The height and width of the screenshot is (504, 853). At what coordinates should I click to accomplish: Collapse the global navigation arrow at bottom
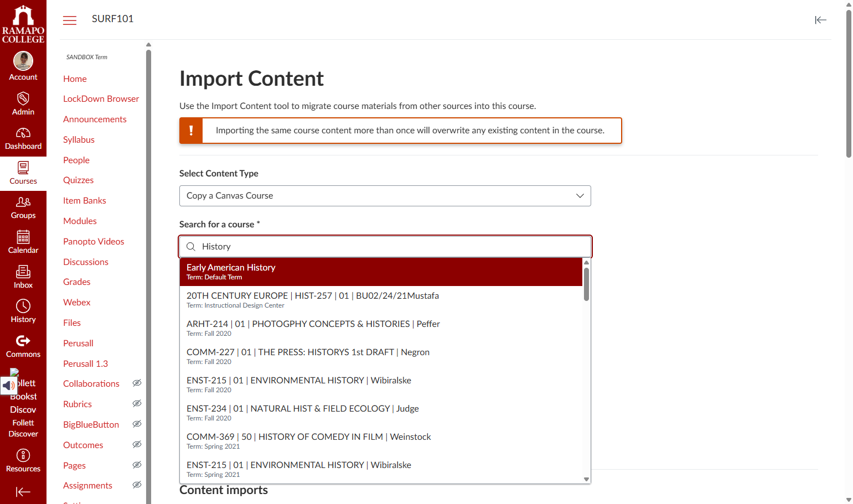pos(23,492)
